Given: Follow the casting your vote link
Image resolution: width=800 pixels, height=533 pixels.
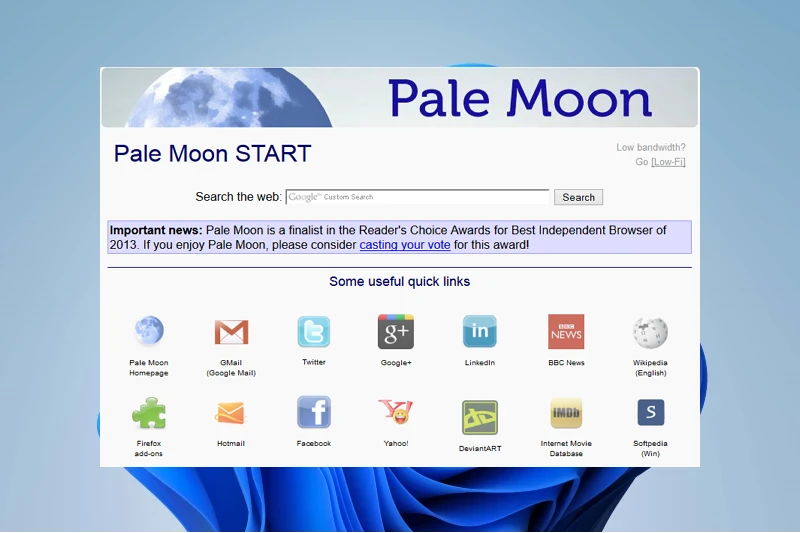Looking at the screenshot, I should [x=405, y=245].
